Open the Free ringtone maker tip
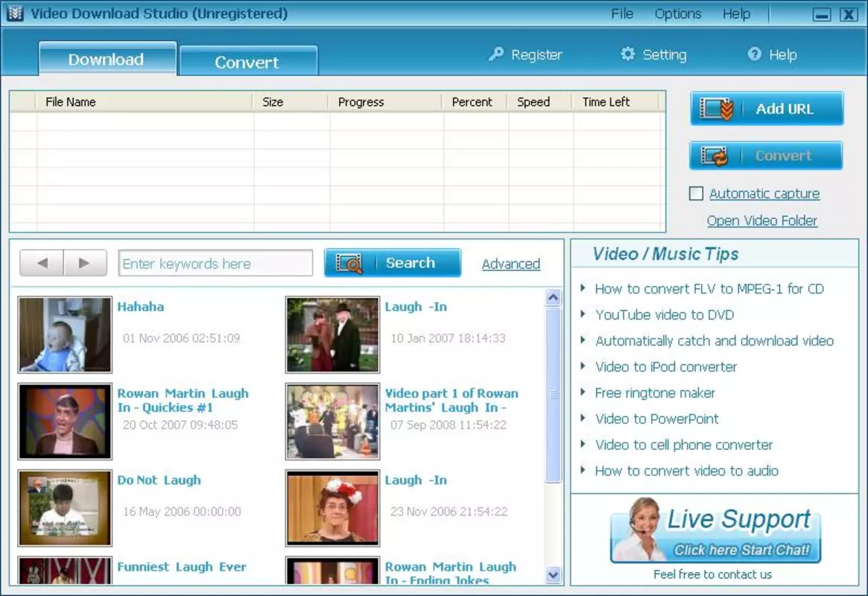This screenshot has width=868, height=596. [x=655, y=393]
